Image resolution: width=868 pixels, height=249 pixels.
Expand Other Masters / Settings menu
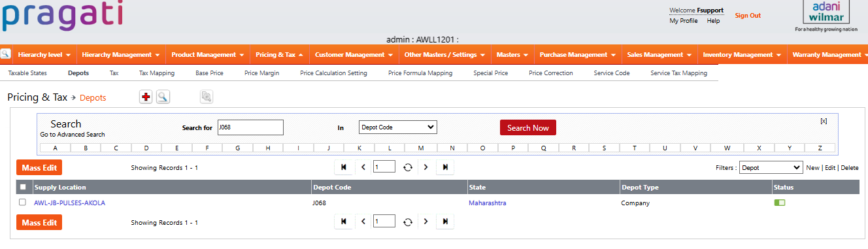point(444,54)
